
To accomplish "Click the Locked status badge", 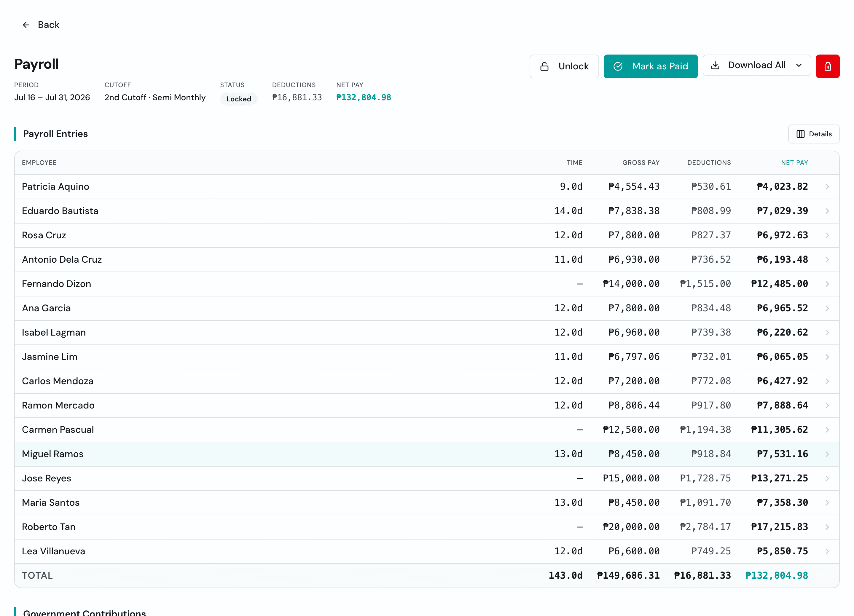I will pos(239,99).
